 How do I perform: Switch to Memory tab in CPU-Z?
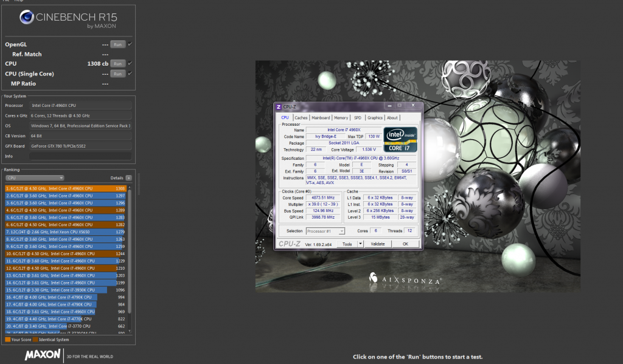pyautogui.click(x=341, y=118)
